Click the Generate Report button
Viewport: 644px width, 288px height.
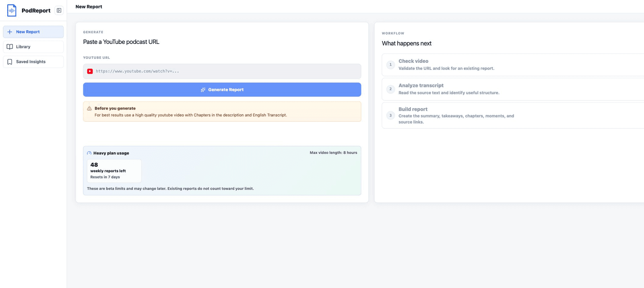tap(222, 90)
